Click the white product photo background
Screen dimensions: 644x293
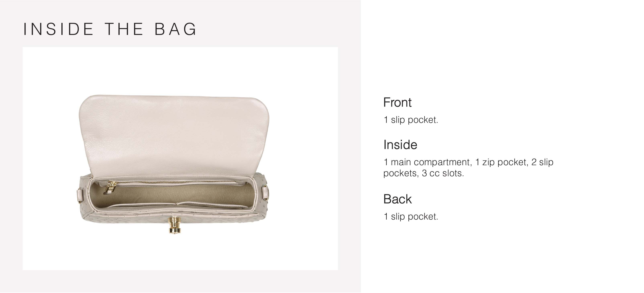pyautogui.click(x=180, y=70)
